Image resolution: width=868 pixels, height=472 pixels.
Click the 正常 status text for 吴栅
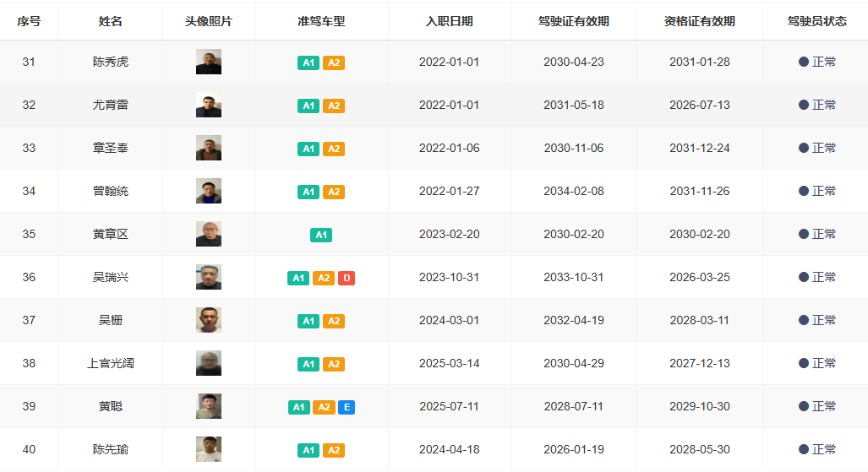[824, 320]
